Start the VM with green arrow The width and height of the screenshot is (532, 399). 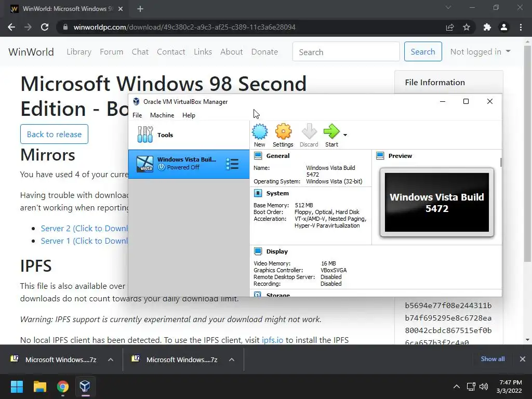click(331, 131)
